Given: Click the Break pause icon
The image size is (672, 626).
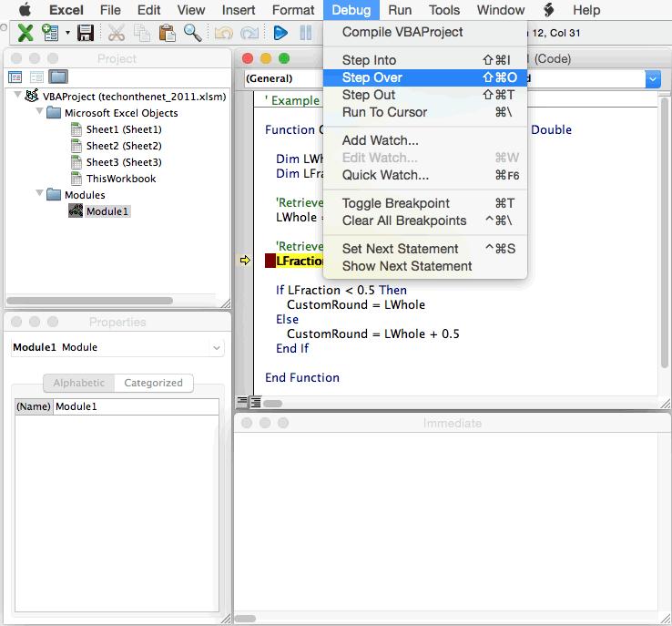Looking at the screenshot, I should tap(306, 33).
